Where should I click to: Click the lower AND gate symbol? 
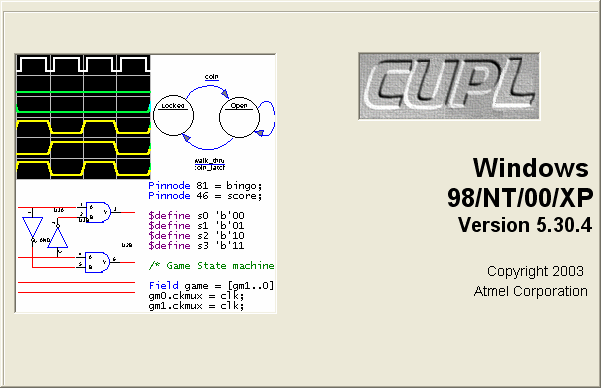97,262
